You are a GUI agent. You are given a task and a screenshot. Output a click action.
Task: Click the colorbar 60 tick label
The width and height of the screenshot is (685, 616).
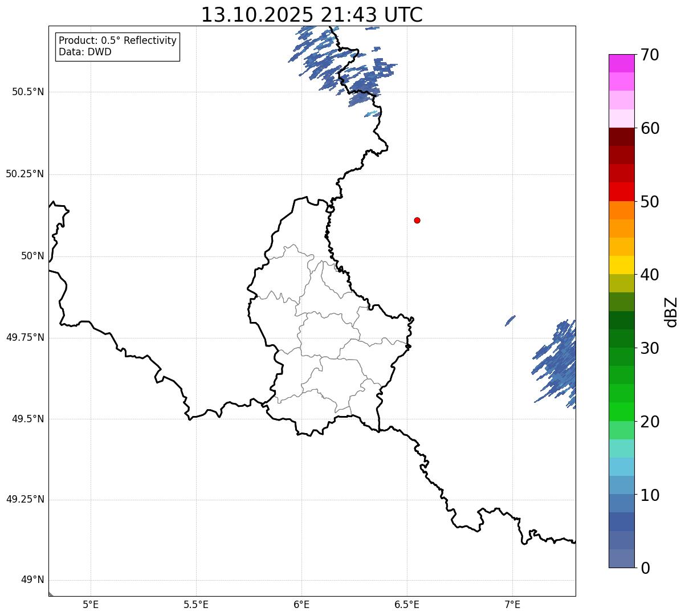(x=650, y=128)
